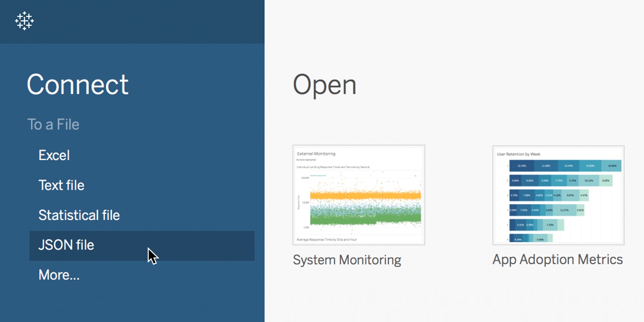
Task: Click the External Monitoring title in the preview
Action: point(316,154)
